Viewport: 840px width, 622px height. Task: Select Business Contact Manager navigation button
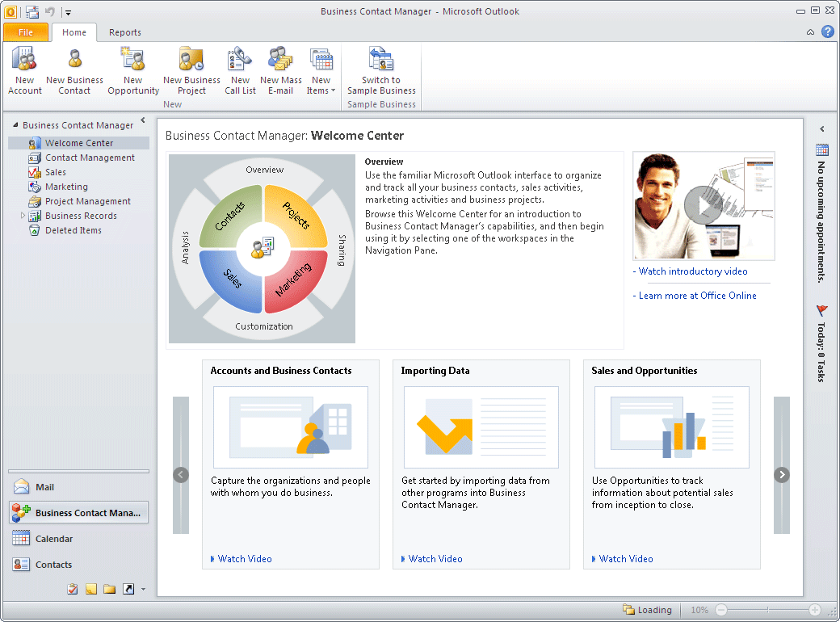click(x=79, y=513)
